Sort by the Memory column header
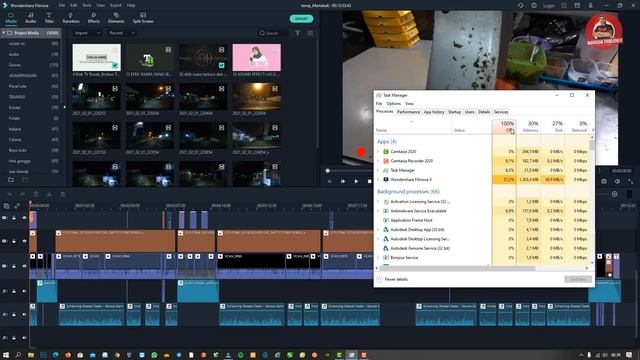Viewport: 640px width, 360px height. click(529, 127)
